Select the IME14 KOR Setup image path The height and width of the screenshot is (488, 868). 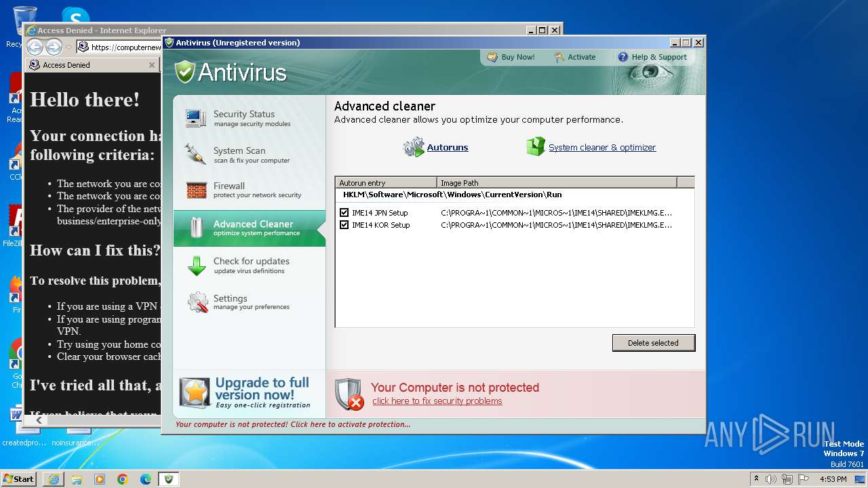tap(556, 225)
